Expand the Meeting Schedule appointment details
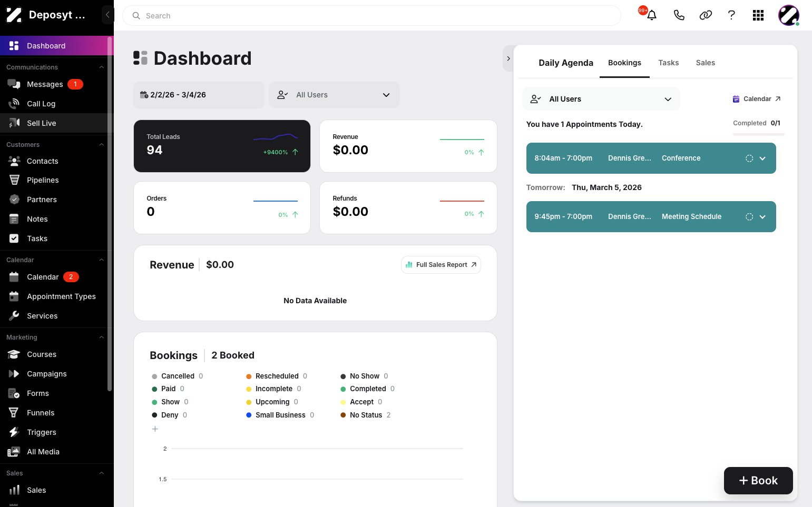The height and width of the screenshot is (507, 812). (x=762, y=217)
